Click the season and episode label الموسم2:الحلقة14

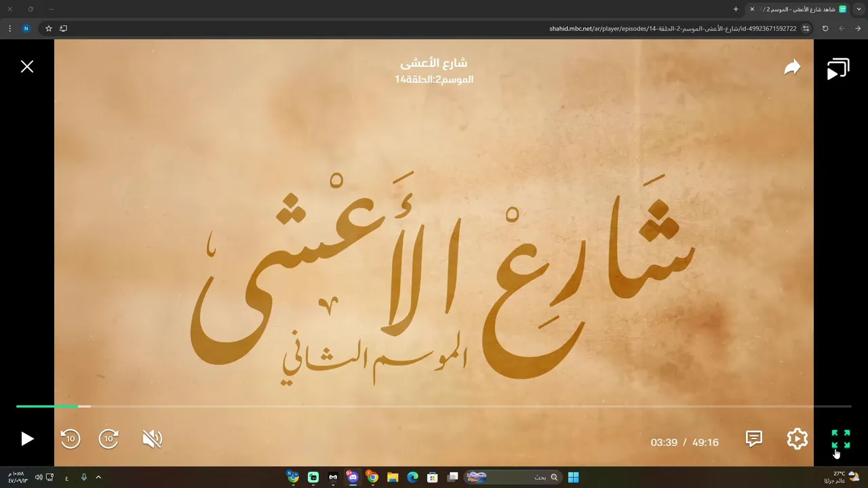click(434, 79)
